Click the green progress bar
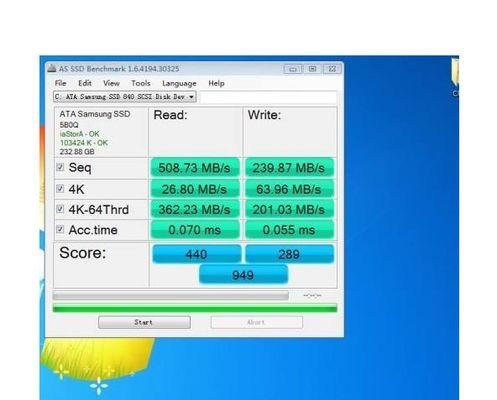Viewport: 497px width, 400px height. pyautogui.click(x=195, y=308)
